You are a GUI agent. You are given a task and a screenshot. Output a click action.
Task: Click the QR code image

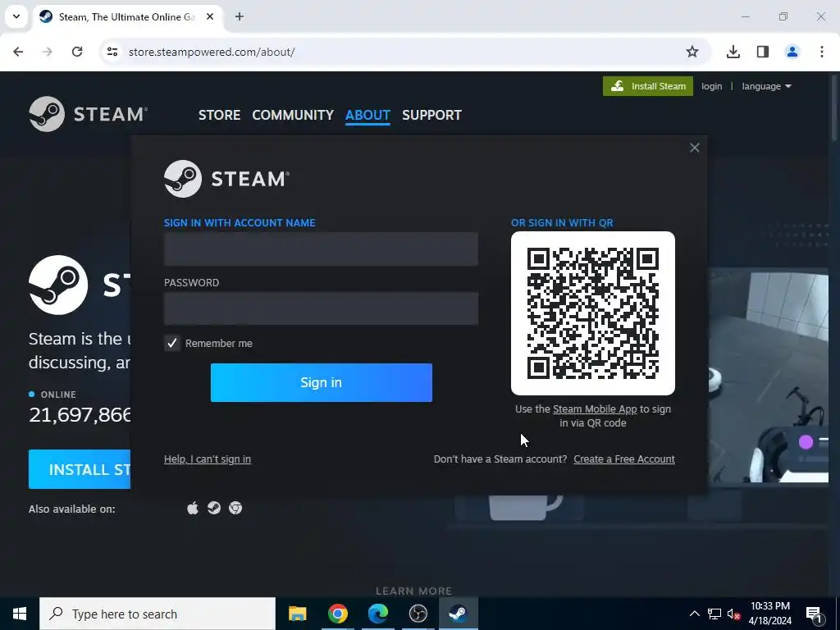[x=593, y=313]
